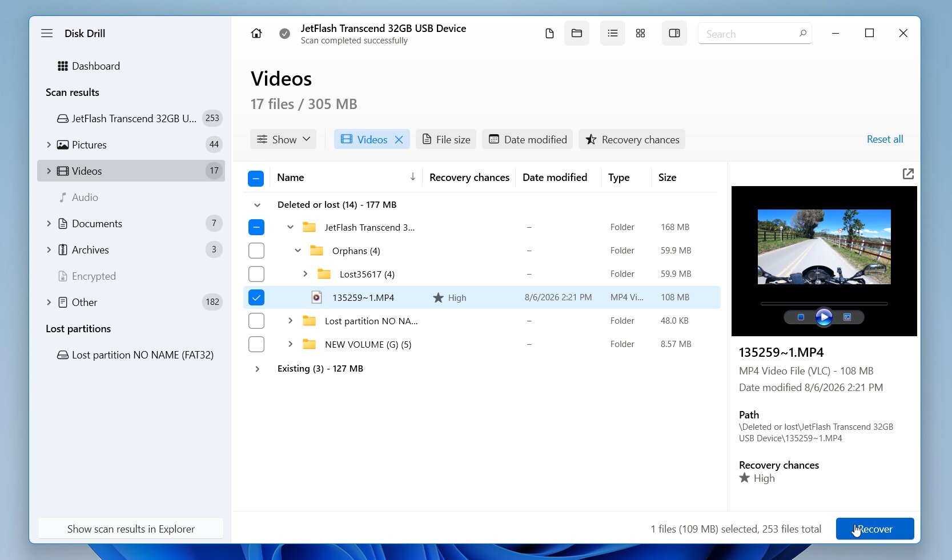
Task: Toggle the preview panel icon
Action: pos(674,33)
